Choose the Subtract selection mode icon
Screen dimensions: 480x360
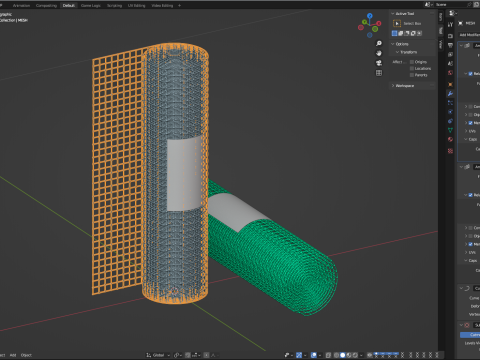tap(407, 33)
